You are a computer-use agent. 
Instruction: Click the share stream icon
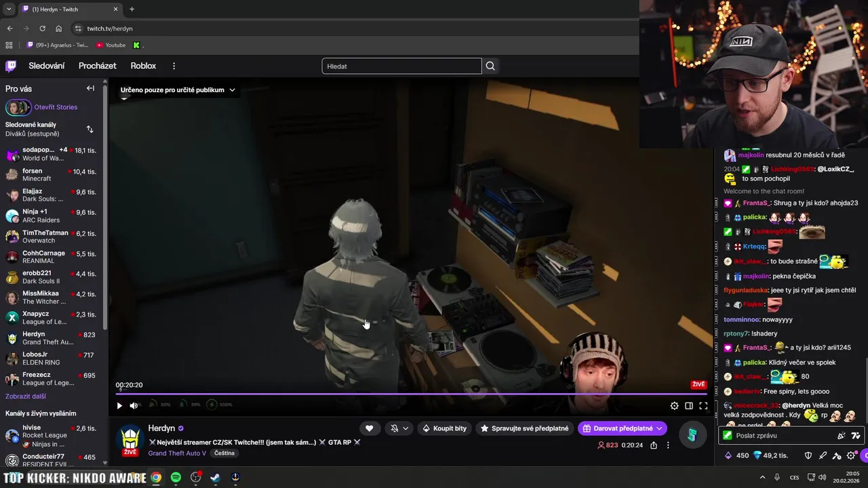[653, 445]
